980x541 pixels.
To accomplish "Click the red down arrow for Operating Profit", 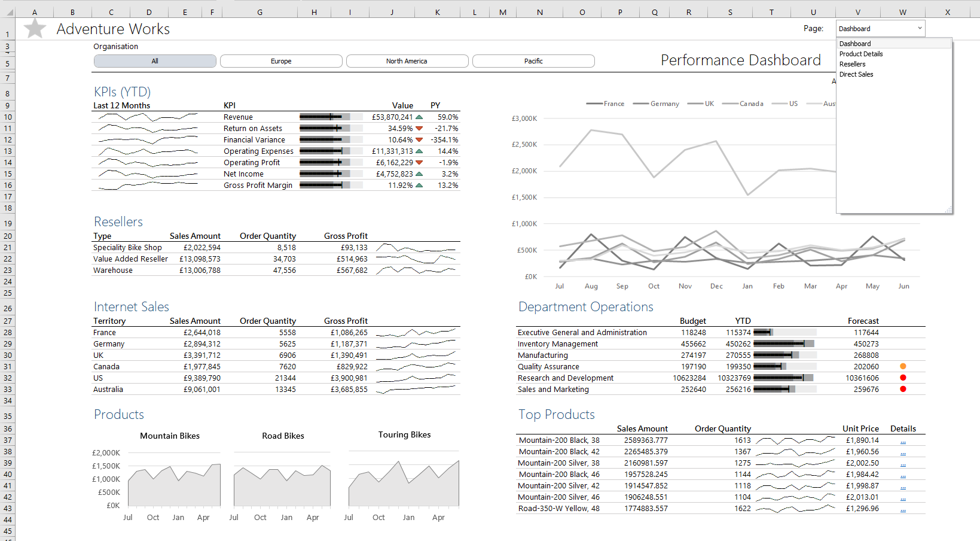I will click(419, 163).
